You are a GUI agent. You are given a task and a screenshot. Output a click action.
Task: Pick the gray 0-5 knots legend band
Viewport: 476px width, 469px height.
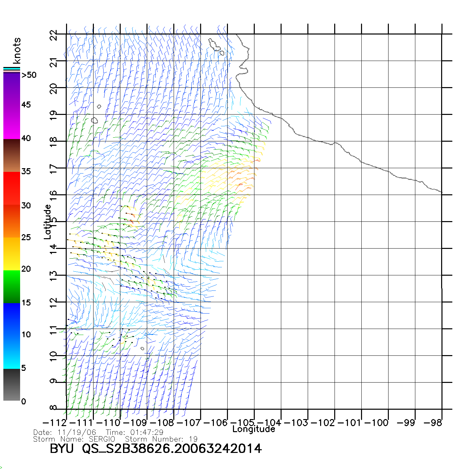[x=12, y=385]
